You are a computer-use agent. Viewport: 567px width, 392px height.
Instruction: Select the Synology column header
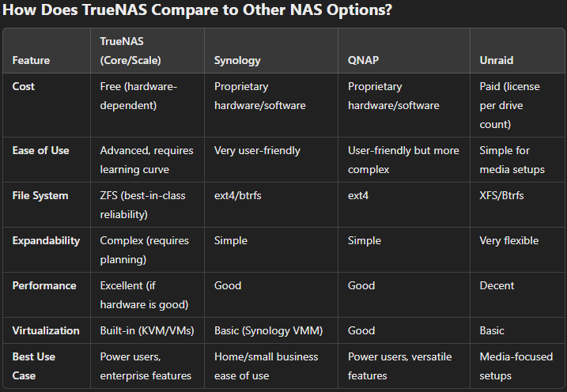pos(239,60)
